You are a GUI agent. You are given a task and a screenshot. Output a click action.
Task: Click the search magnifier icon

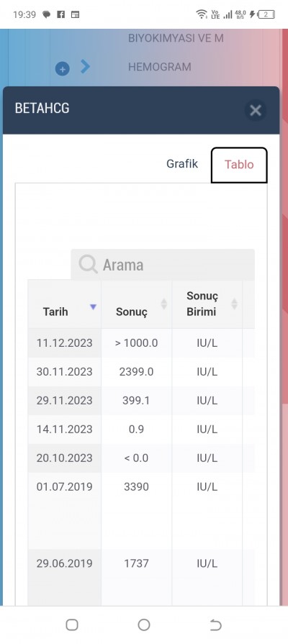tap(88, 264)
